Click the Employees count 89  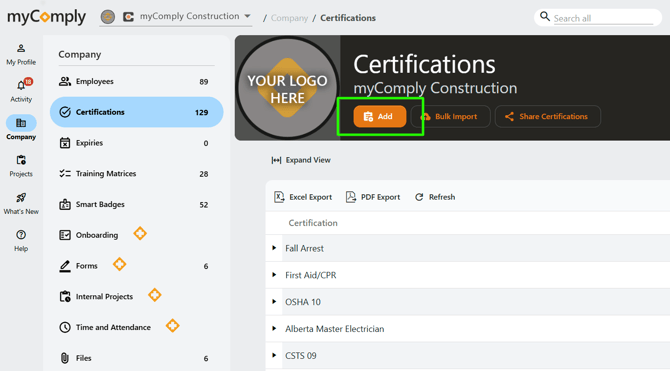[x=204, y=82]
